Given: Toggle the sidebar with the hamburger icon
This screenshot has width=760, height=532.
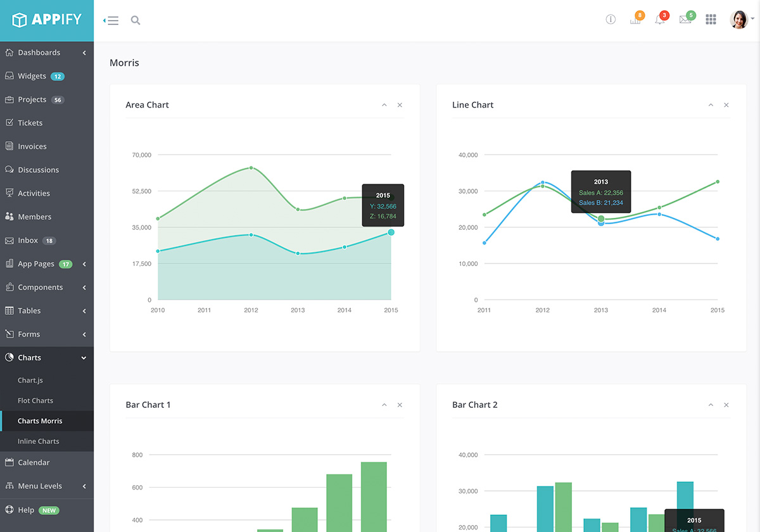Looking at the screenshot, I should point(111,20).
